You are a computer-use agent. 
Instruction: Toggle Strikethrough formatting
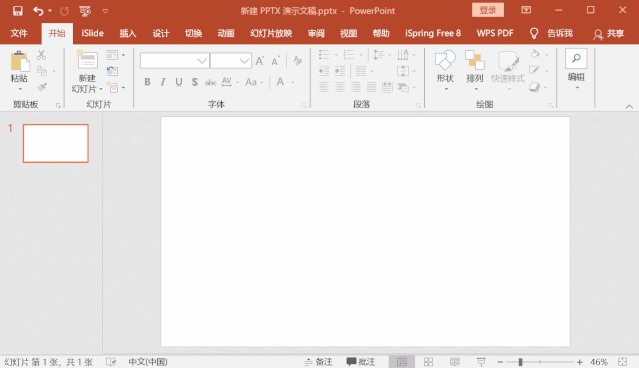[210, 82]
